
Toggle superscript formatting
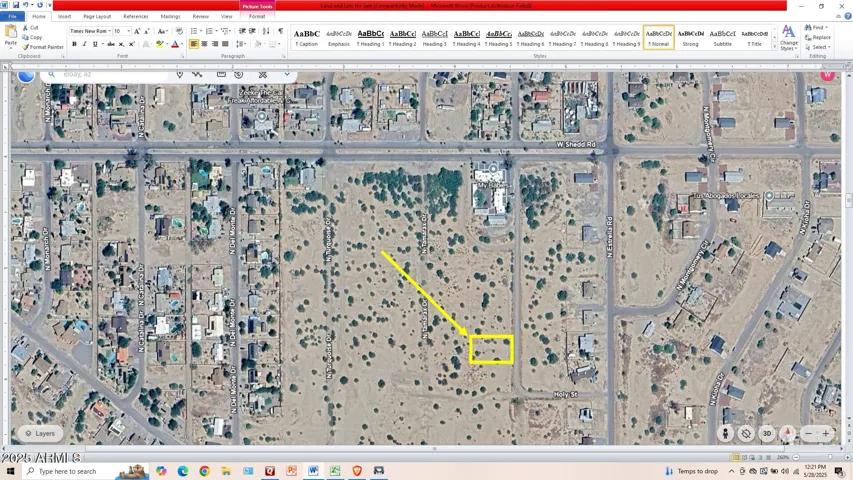coord(132,44)
